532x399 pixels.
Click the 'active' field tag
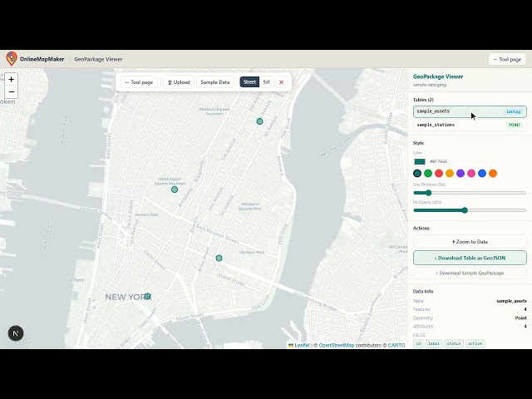tap(475, 343)
